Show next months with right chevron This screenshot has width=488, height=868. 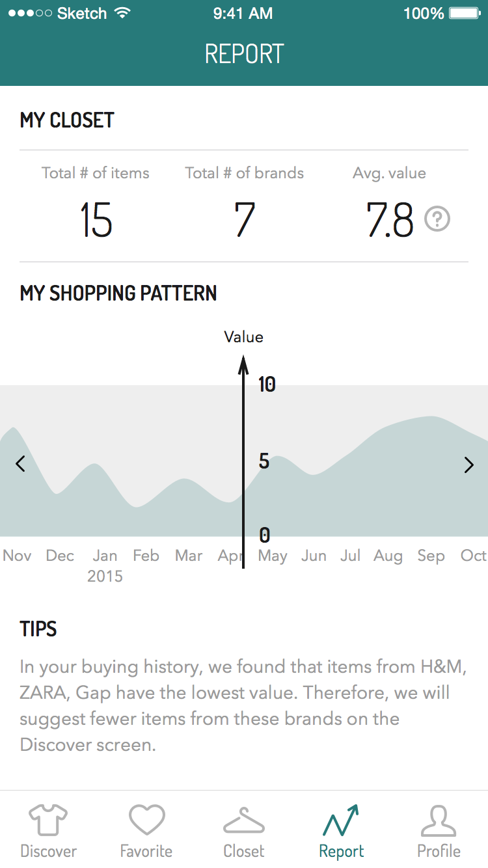468,464
